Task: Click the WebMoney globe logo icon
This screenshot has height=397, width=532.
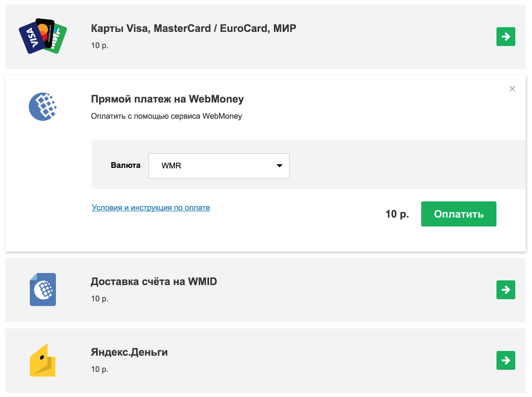Action: pyautogui.click(x=43, y=107)
